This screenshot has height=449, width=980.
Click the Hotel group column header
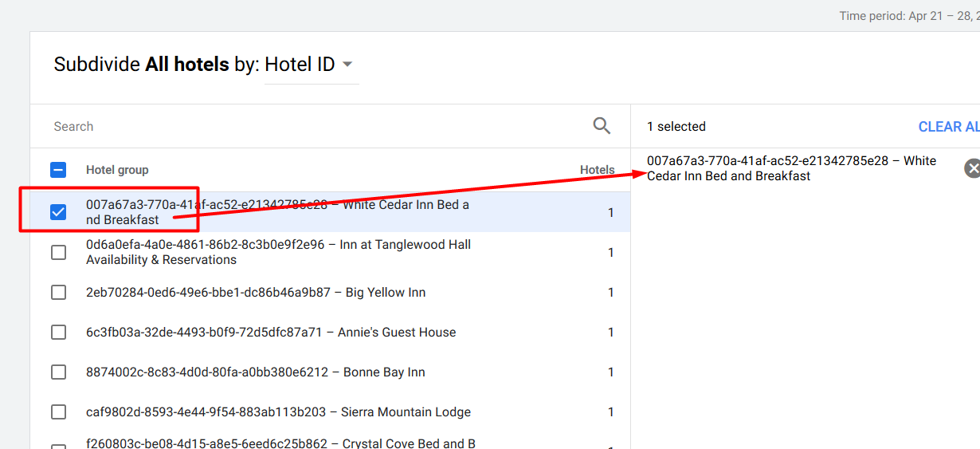(x=117, y=170)
